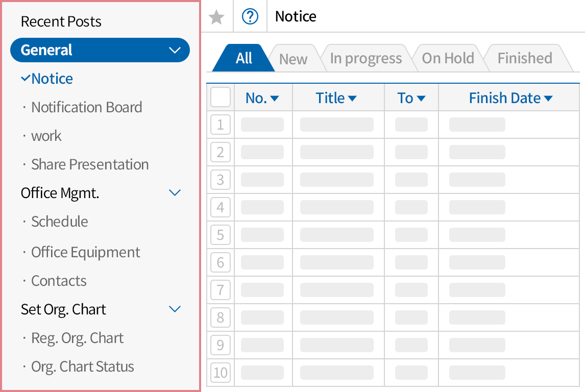This screenshot has height=392, width=585.
Task: Open the Reg. Org. Chart board
Action: (x=77, y=338)
